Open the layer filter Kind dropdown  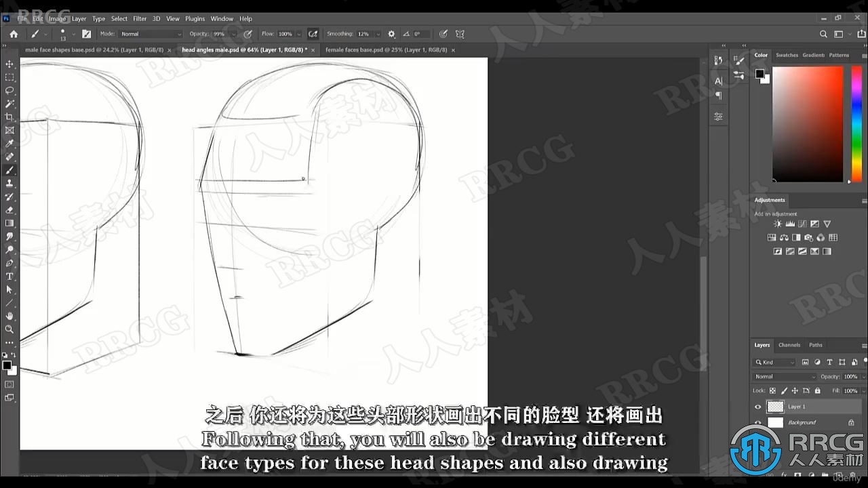tap(775, 363)
